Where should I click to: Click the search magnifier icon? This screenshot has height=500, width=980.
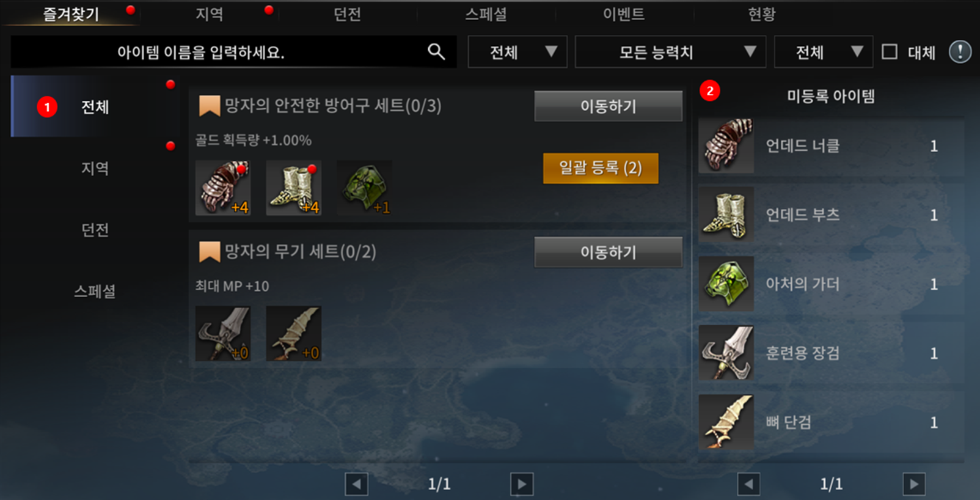[436, 51]
